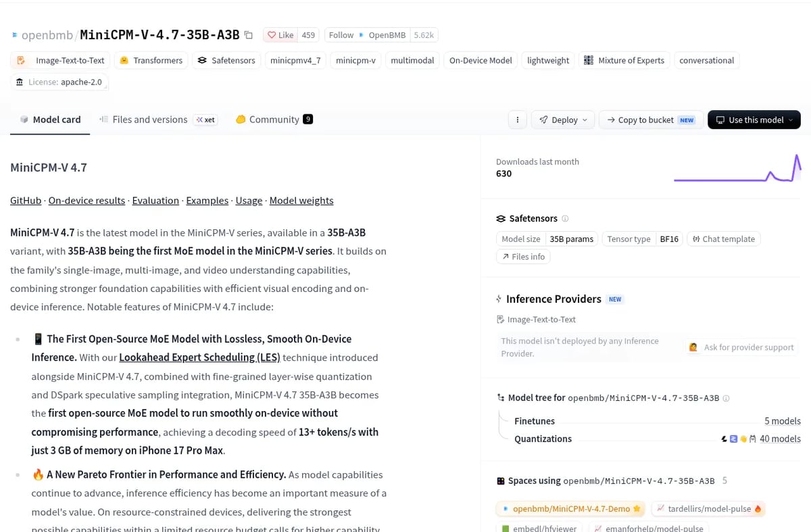Open the Model card tab

tap(50, 120)
